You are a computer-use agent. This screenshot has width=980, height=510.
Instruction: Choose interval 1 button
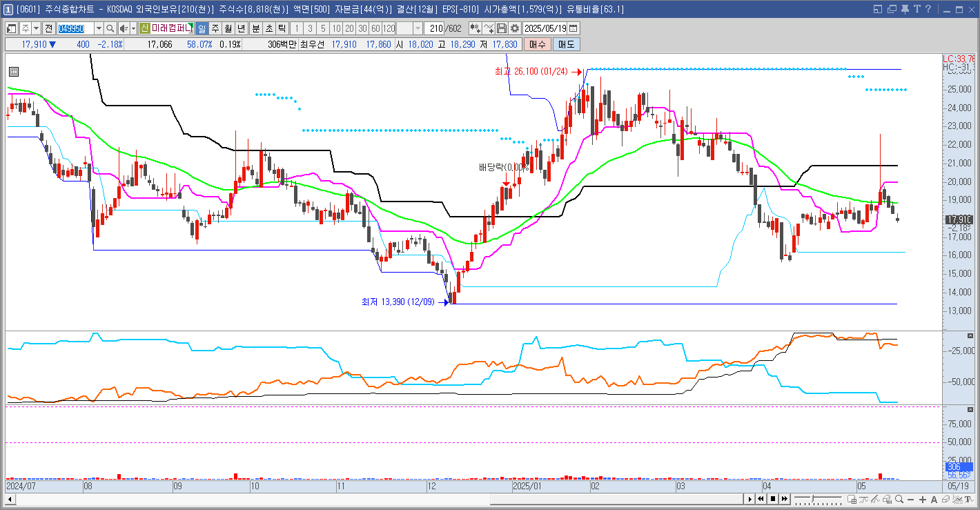coord(296,28)
